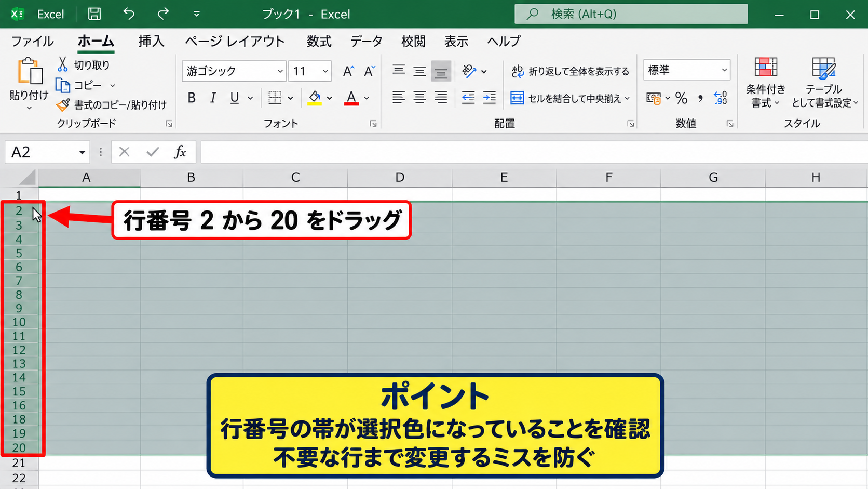Image resolution: width=868 pixels, height=489 pixels.
Task: Decrease the cell indent
Action: (x=468, y=97)
